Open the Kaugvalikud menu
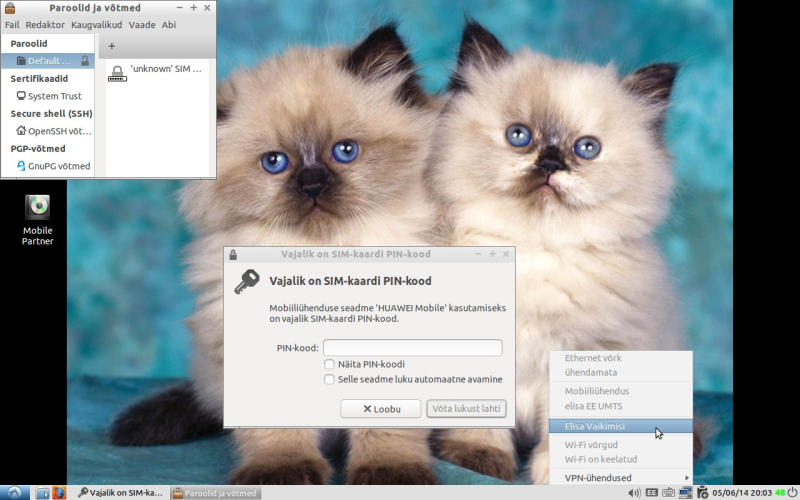Image resolution: width=800 pixels, height=500 pixels. tap(96, 24)
